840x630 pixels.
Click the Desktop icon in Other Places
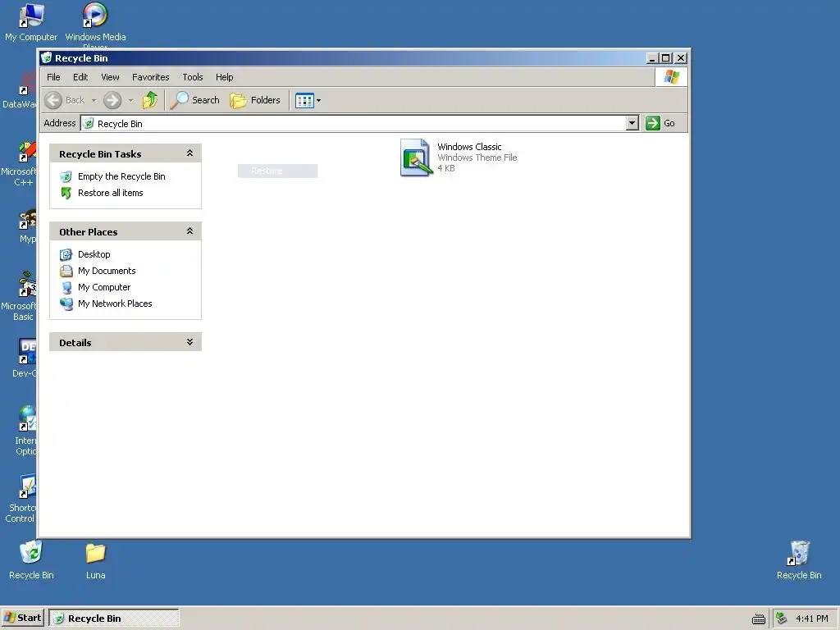pos(66,254)
